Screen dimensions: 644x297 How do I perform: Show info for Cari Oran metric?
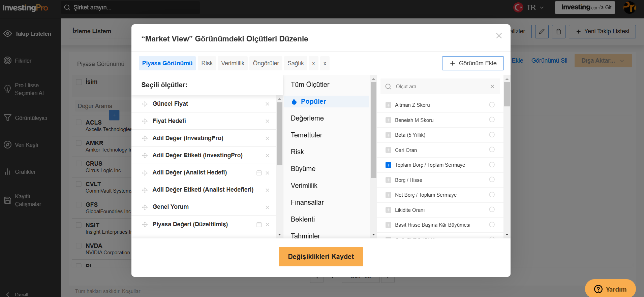[x=492, y=150]
